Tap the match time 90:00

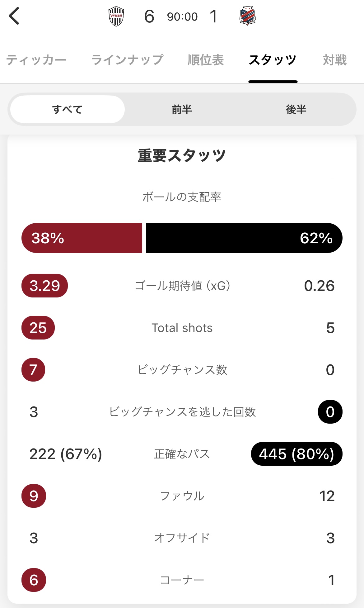pyautogui.click(x=182, y=17)
